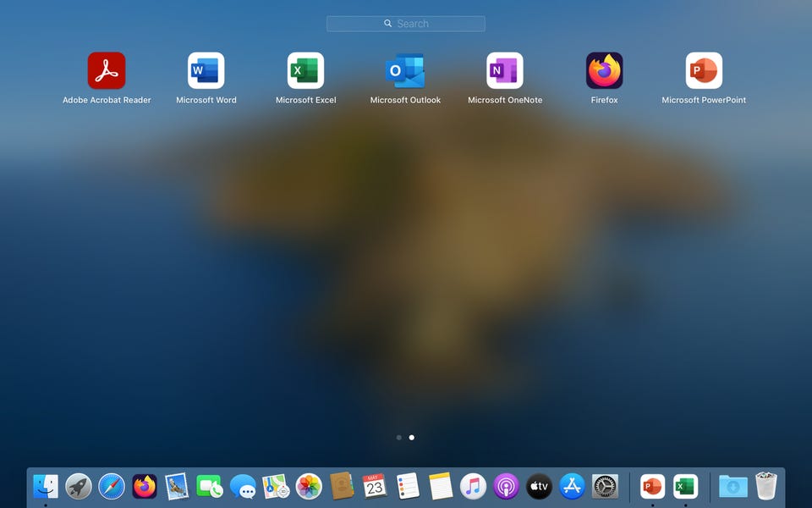The height and width of the screenshot is (508, 812).
Task: Open Calendar showing May 23 in Dock
Action: point(375,486)
